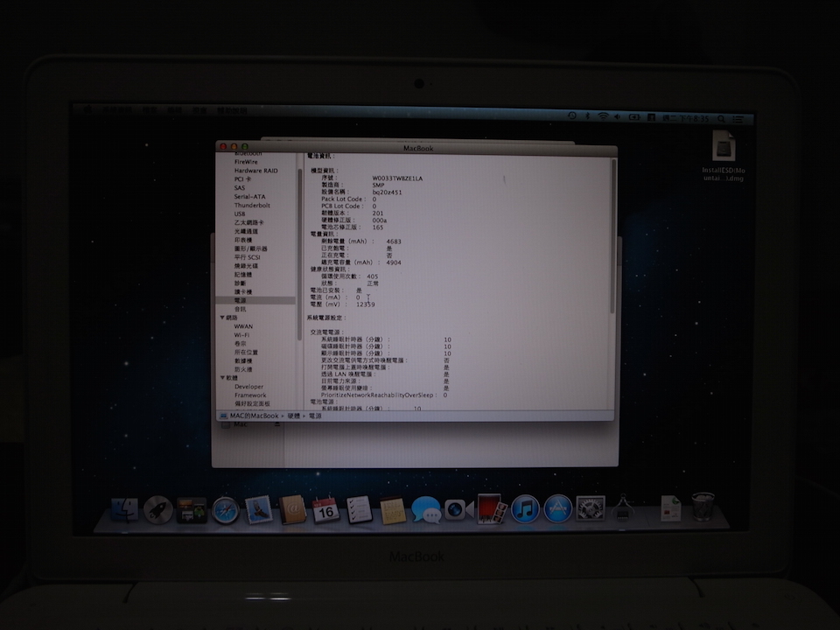This screenshot has width=840, height=630.
Task: Collapse the 網路 section triangle
Action: 222,318
